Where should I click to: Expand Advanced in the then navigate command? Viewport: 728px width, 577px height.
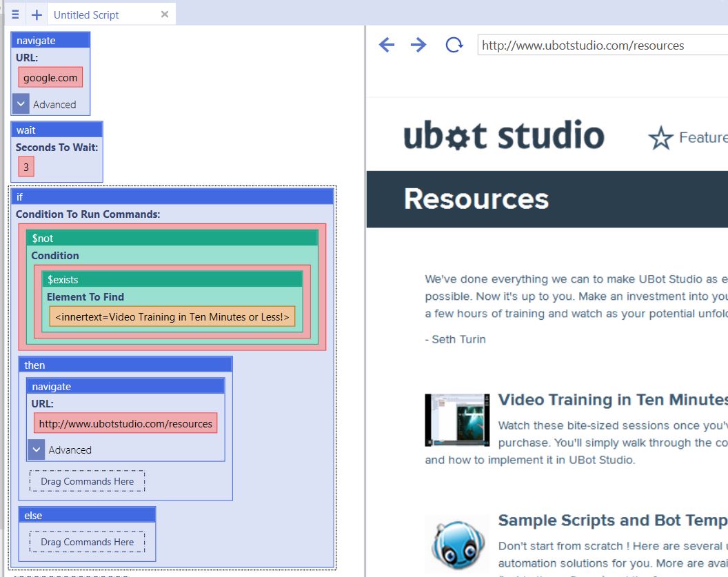[x=37, y=449]
